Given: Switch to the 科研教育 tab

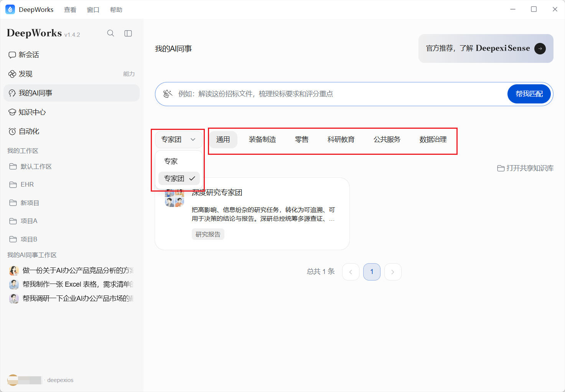Looking at the screenshot, I should pos(341,139).
